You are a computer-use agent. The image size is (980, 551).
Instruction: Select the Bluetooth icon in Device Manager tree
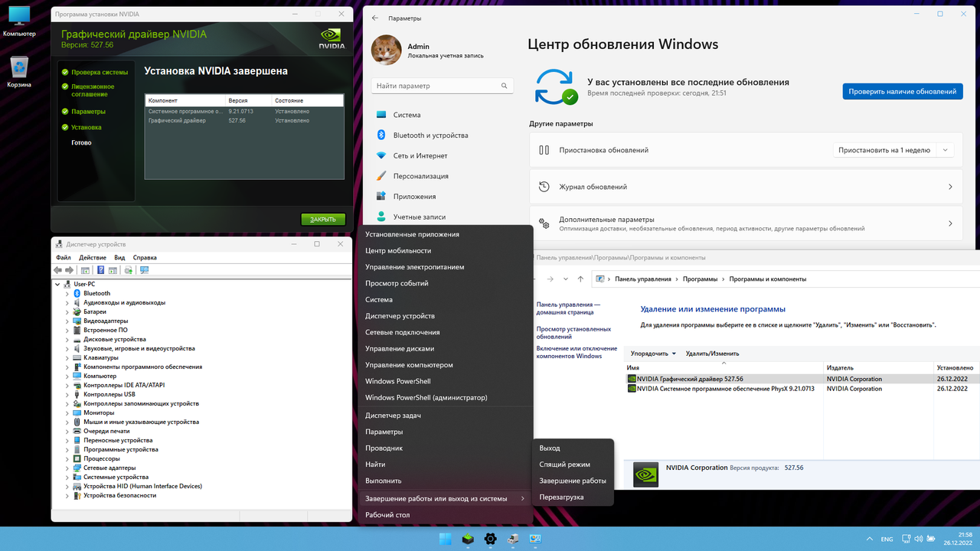[77, 293]
